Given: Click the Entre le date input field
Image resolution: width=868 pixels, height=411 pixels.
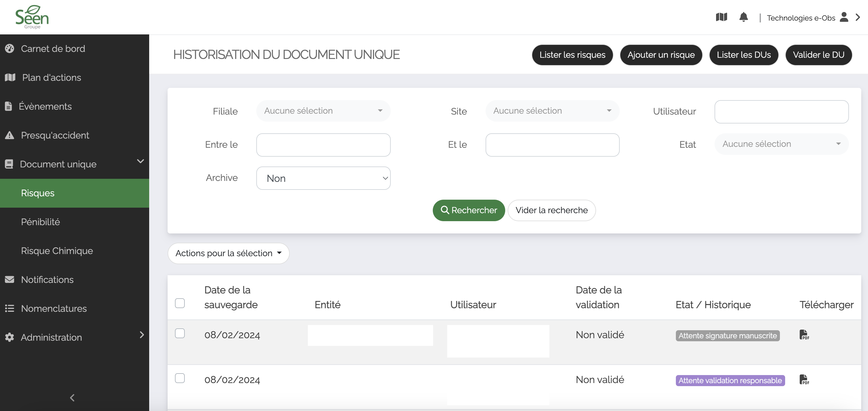Looking at the screenshot, I should [x=323, y=145].
